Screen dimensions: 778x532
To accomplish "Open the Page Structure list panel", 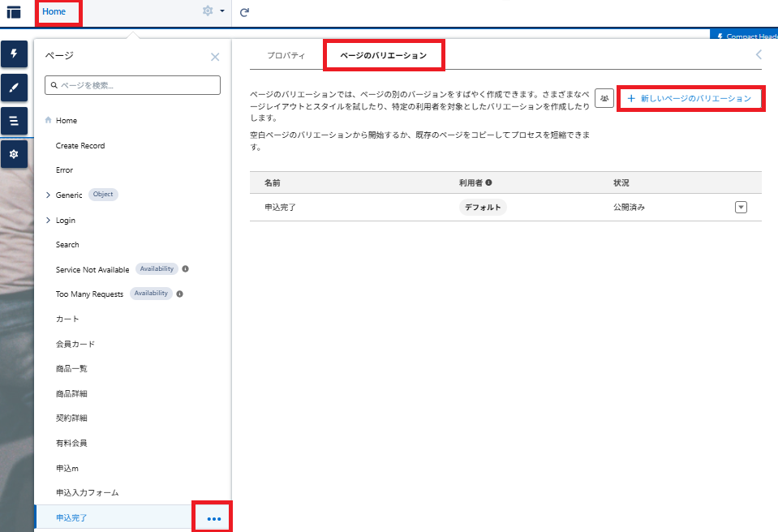I will [14, 121].
